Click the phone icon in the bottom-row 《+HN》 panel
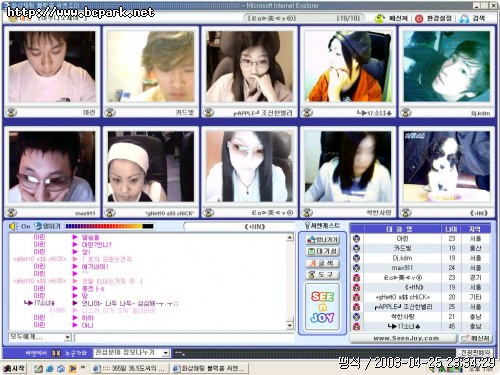Image resolution: width=500 pixels, height=375 pixels. click(406, 212)
